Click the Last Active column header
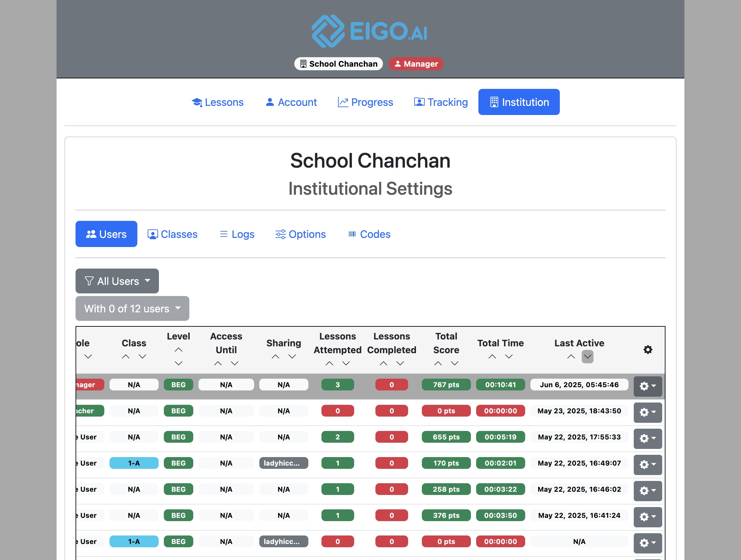Viewport: 741px width, 560px height. pyautogui.click(x=579, y=343)
